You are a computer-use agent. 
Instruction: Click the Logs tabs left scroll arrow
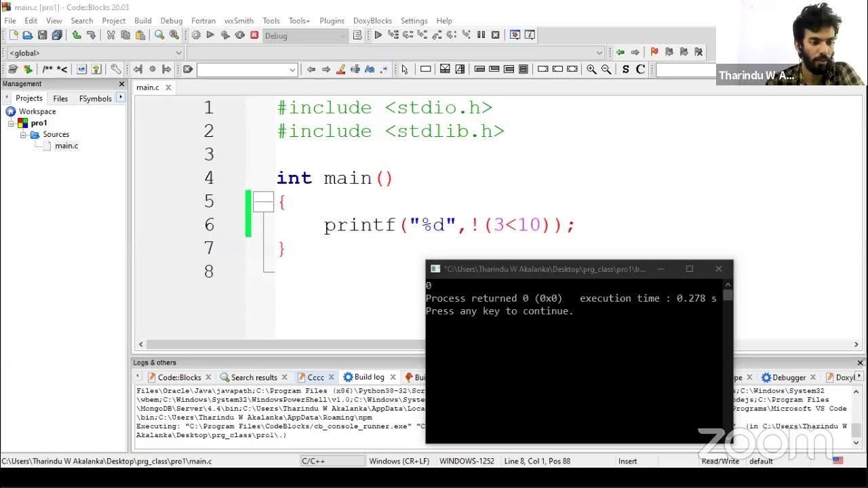click(x=138, y=377)
